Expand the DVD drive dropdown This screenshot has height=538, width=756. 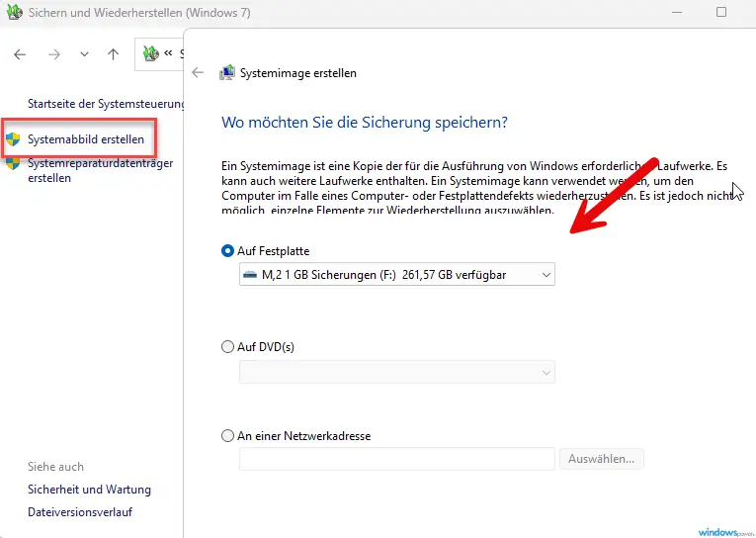(397, 372)
